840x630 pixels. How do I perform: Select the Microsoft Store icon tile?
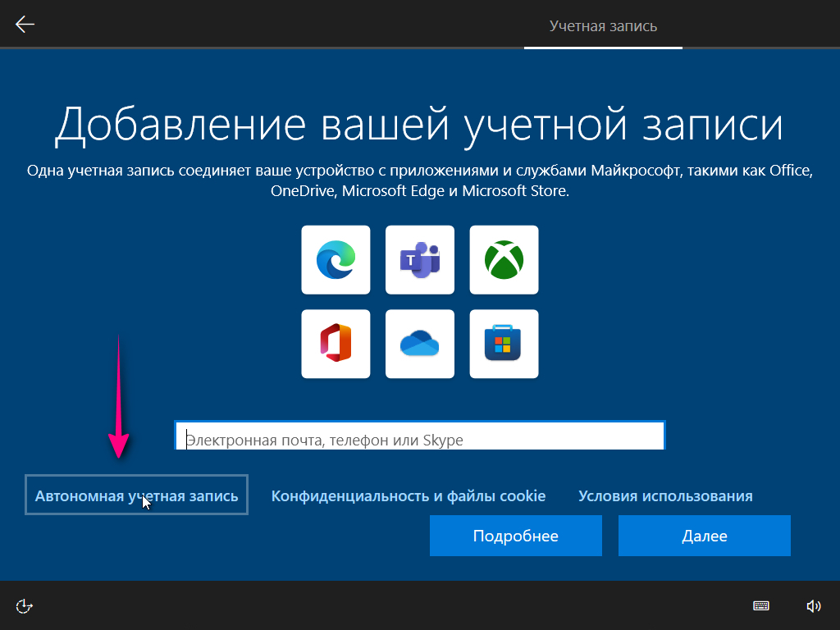(x=504, y=344)
